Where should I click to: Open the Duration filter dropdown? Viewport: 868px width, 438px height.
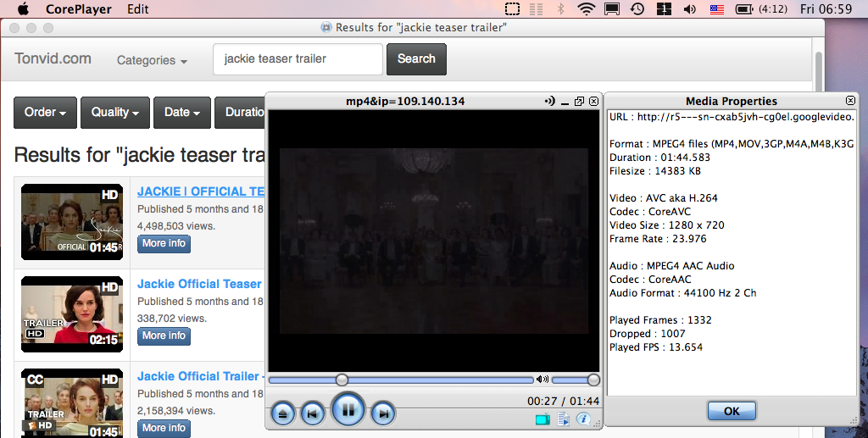point(240,113)
